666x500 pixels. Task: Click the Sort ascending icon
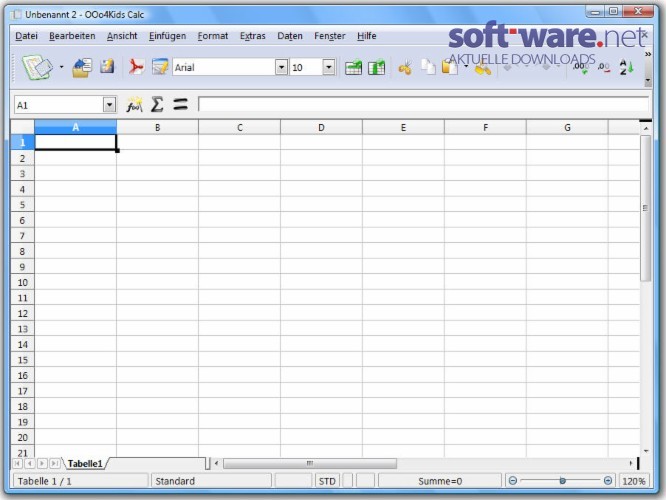(x=626, y=67)
